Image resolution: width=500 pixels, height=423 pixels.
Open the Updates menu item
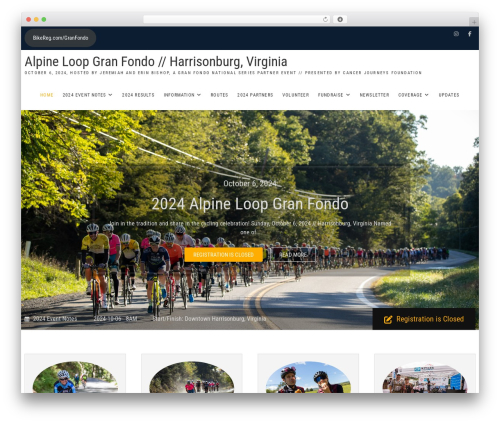(x=449, y=95)
